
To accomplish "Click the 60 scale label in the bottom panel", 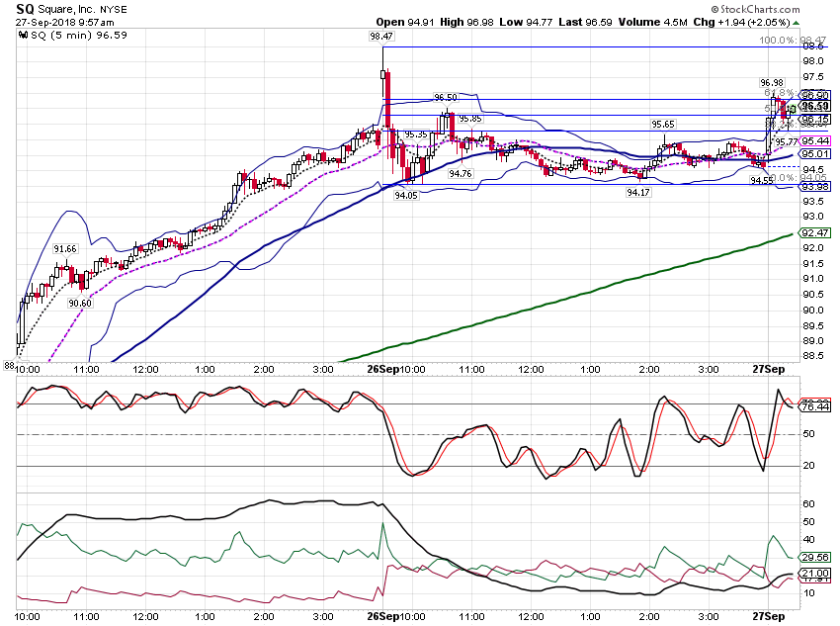I will point(809,503).
